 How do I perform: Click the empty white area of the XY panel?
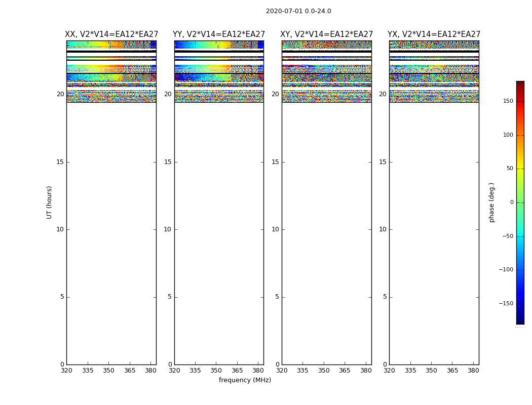pyautogui.click(x=326, y=228)
